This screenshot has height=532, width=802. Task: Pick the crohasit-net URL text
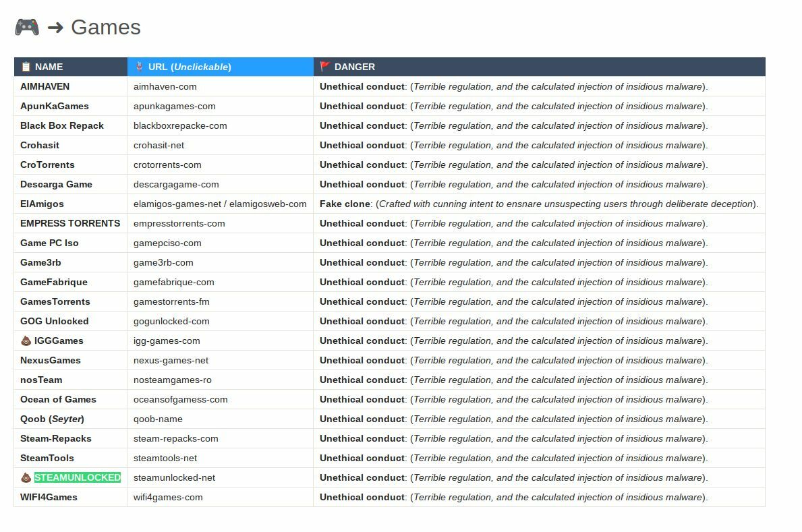click(159, 145)
